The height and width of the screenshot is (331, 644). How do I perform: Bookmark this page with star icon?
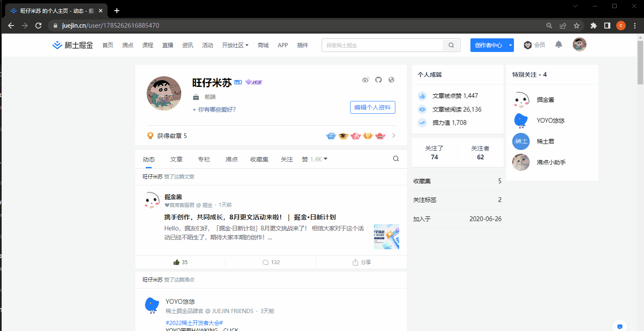pyautogui.click(x=577, y=26)
